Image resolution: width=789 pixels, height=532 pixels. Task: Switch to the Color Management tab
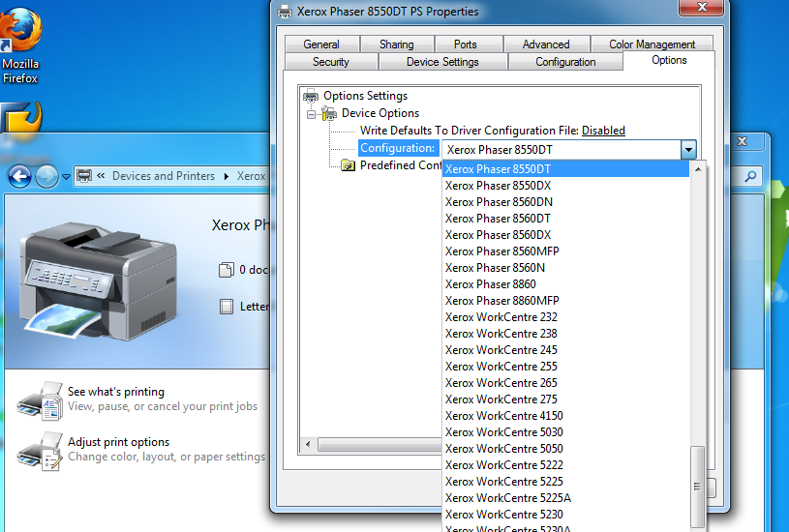coord(652,44)
